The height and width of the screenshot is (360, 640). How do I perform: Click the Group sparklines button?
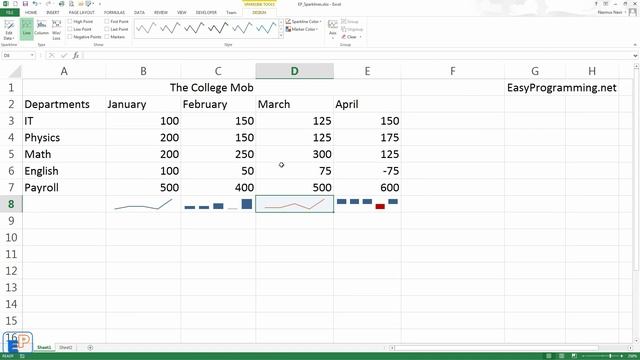(x=350, y=21)
